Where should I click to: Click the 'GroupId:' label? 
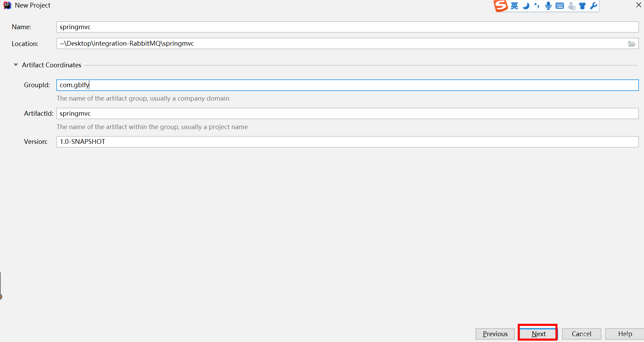click(x=37, y=85)
